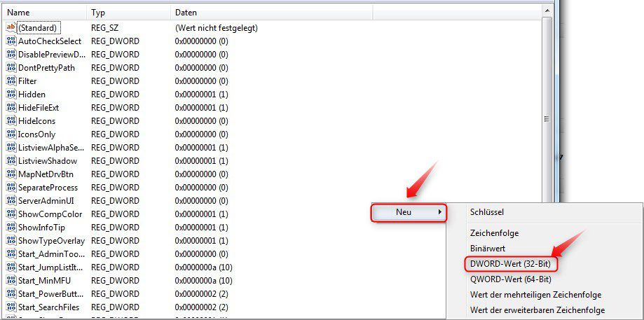Click the Start_MinMFU entry icon
The height and width of the screenshot is (320, 644).
point(11,280)
